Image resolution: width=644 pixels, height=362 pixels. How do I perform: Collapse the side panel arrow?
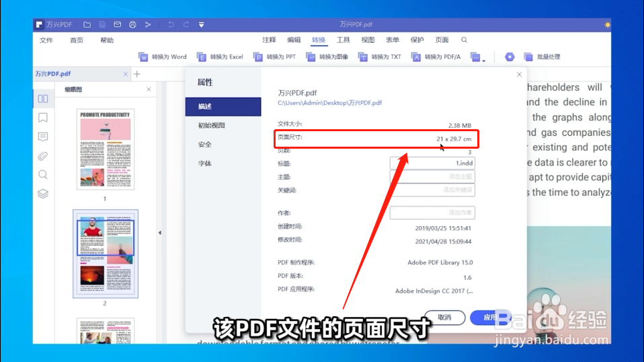(x=160, y=233)
